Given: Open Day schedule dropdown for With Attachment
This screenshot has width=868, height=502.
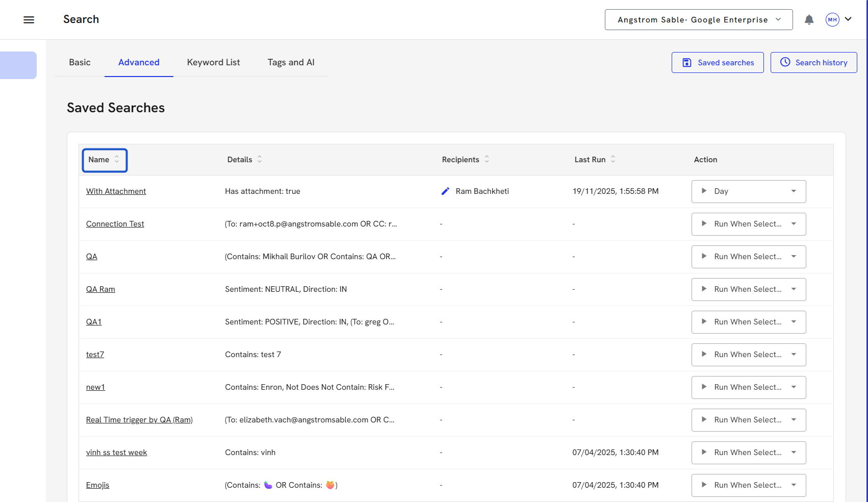Looking at the screenshot, I should pos(794,191).
